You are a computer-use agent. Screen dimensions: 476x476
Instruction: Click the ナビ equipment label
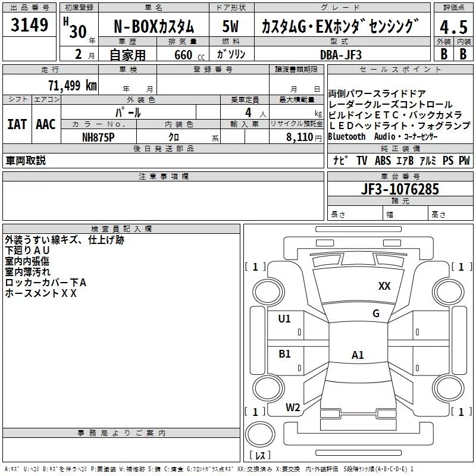[x=340, y=160]
